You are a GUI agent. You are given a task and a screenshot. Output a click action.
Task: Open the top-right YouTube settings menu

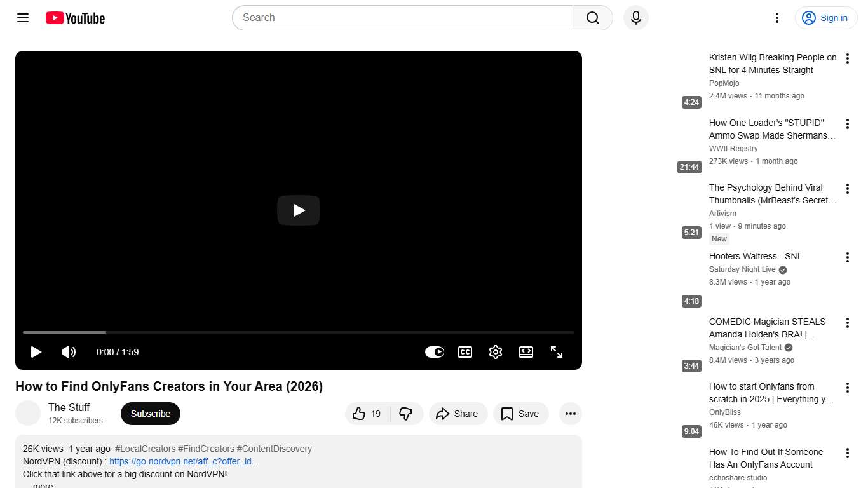click(776, 18)
